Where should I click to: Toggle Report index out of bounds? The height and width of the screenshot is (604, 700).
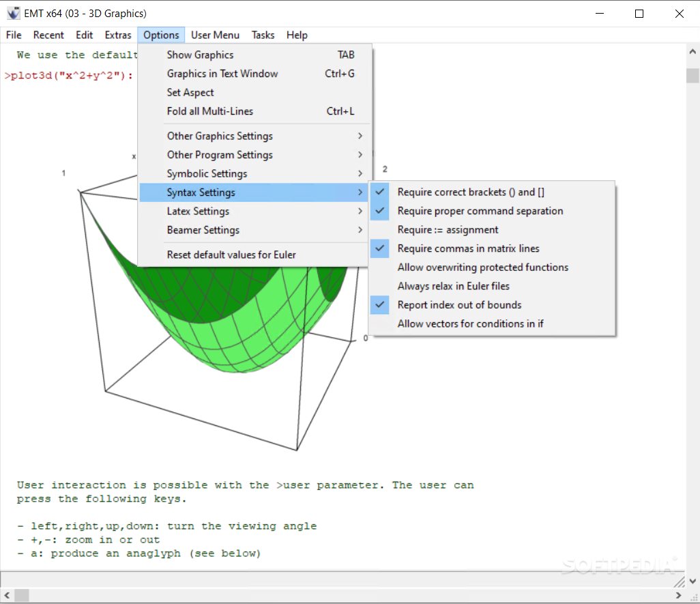point(492,304)
